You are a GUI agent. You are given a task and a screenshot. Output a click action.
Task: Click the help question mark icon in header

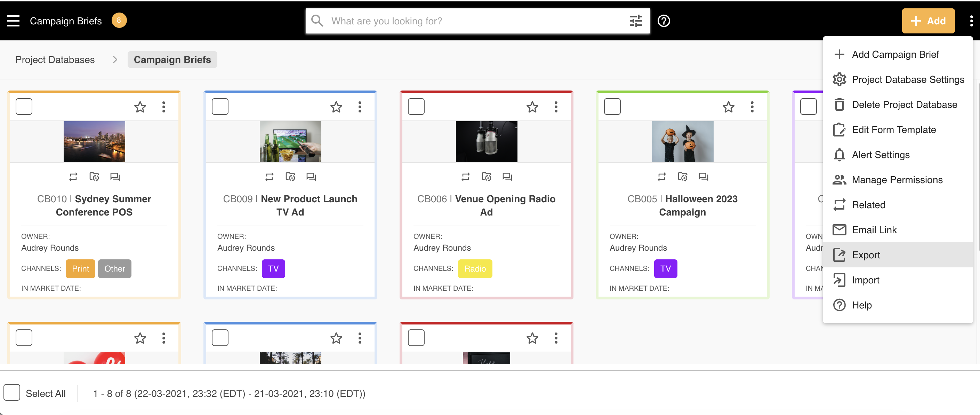664,21
